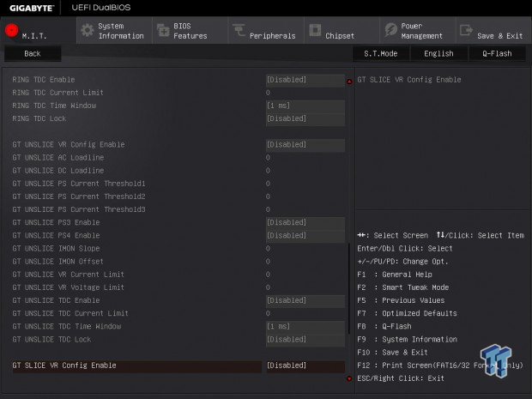Click the Peripherals connector icon
This screenshot has width=532, height=399.
(239, 30)
